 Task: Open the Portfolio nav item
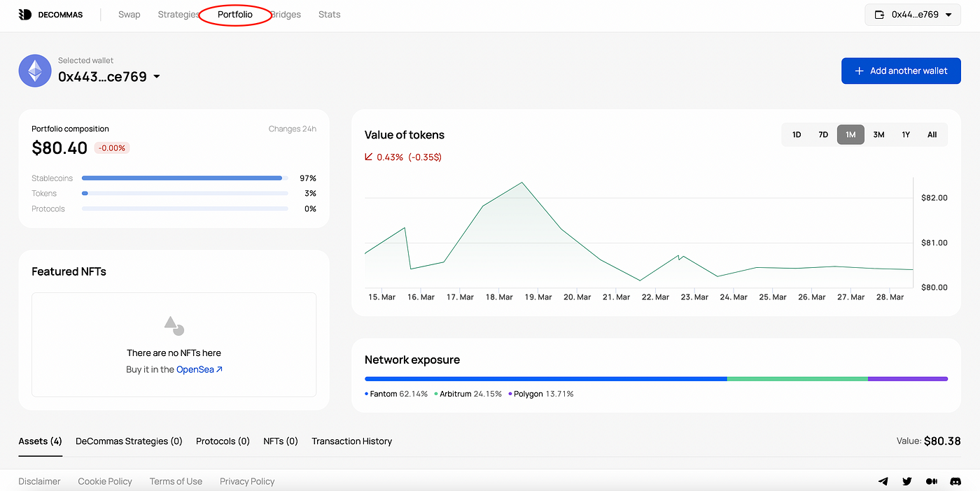(x=235, y=15)
